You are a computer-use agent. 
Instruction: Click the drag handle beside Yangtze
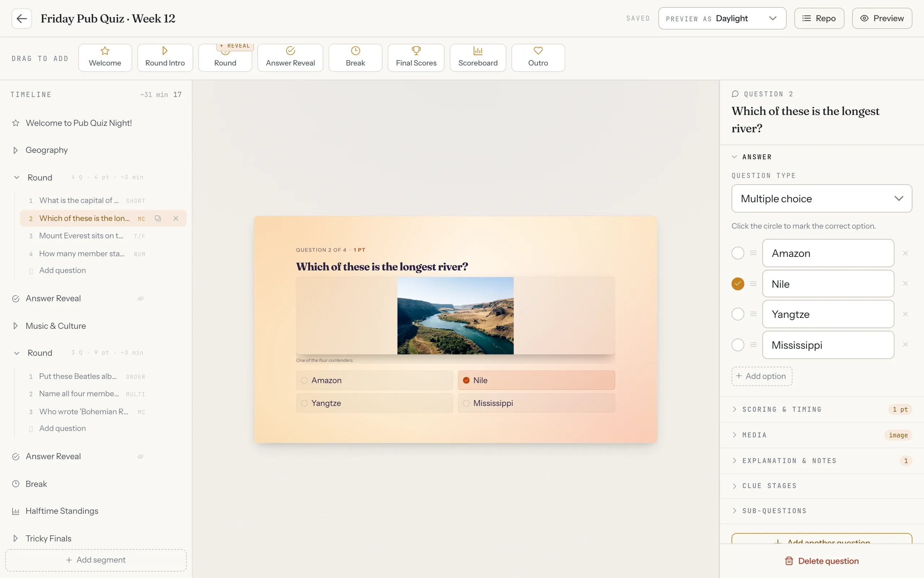pyautogui.click(x=753, y=314)
